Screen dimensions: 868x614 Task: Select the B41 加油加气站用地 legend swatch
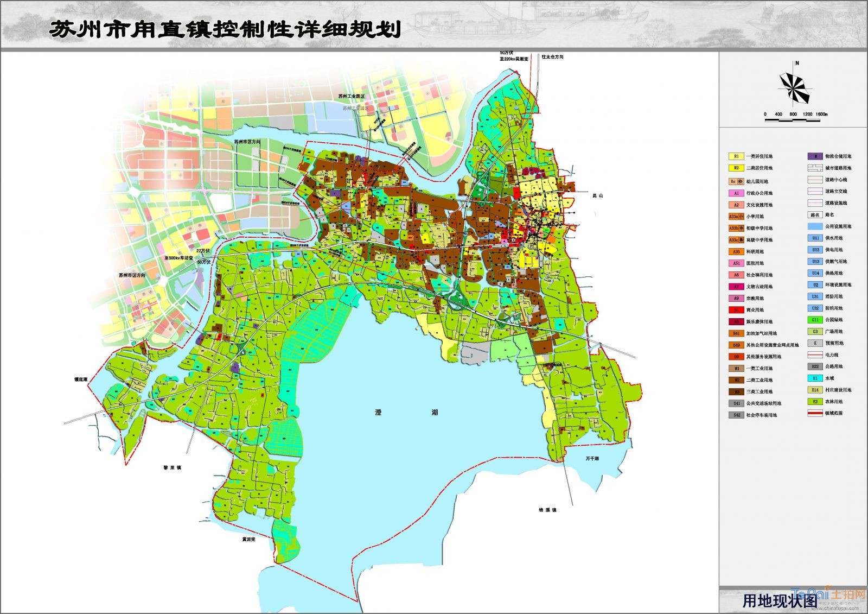736,334
